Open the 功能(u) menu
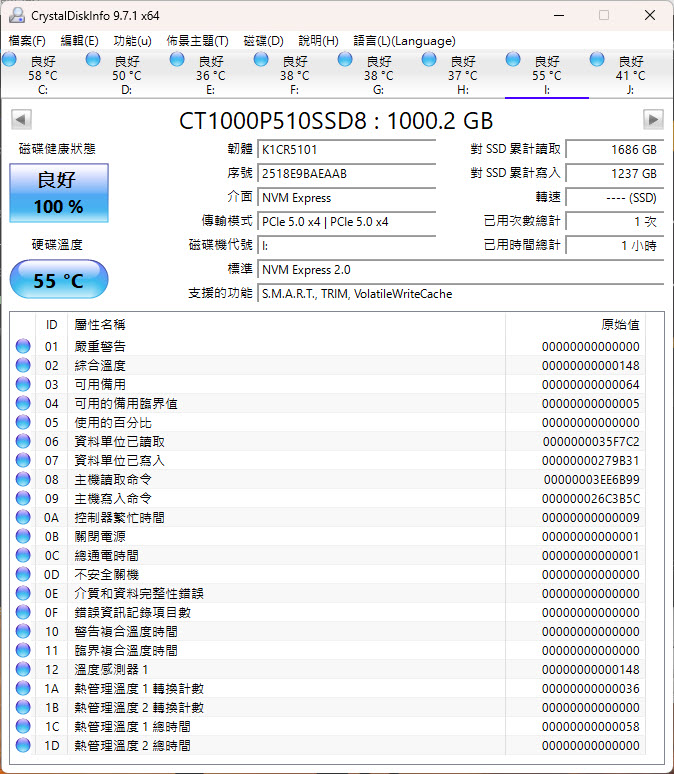The image size is (674, 774). point(132,41)
